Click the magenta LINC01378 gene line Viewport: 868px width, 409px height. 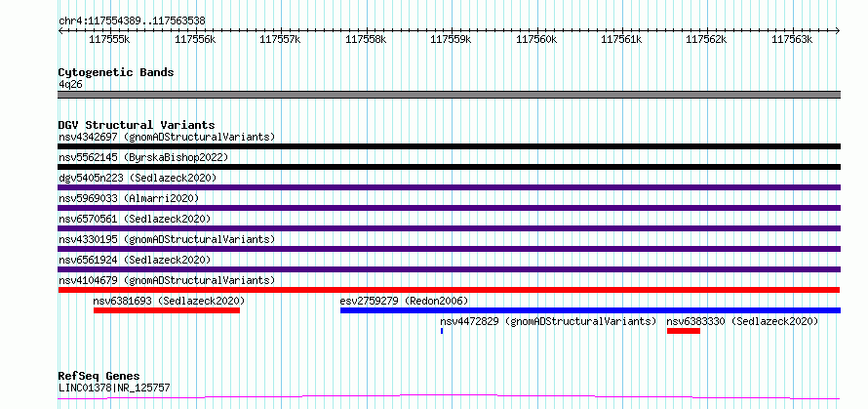pyautogui.click(x=450, y=397)
